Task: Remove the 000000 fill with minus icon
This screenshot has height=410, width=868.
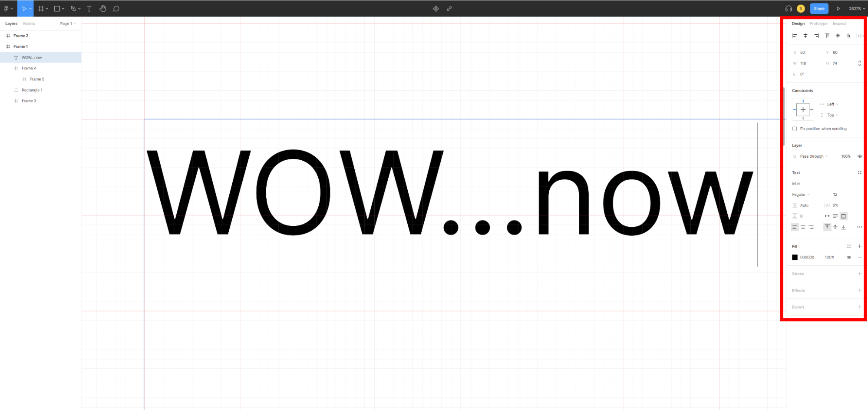Action: pos(860,257)
